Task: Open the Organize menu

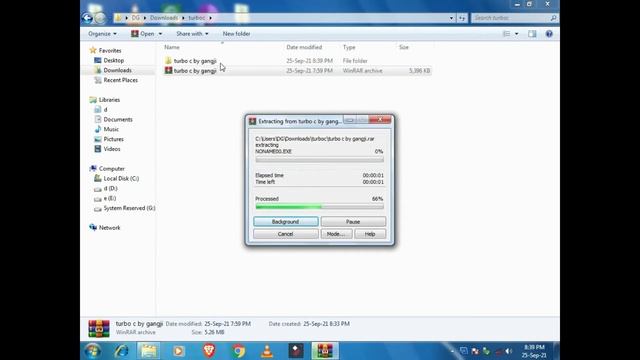Action: [102, 34]
